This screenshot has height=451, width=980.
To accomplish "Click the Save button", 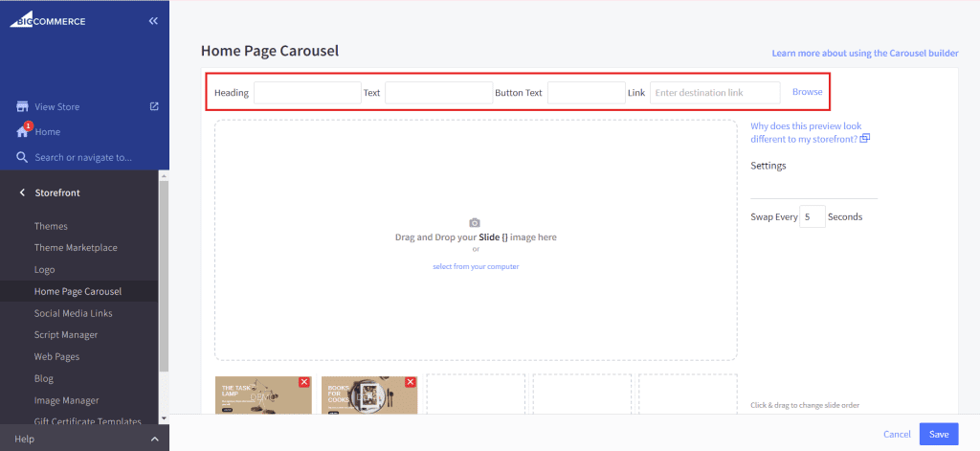I will tap(939, 434).
